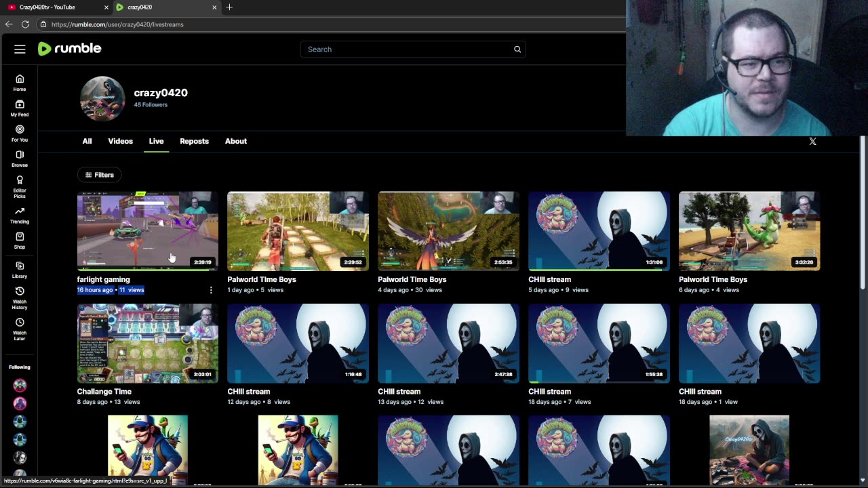
Task: Click the browser back arrow
Action: [x=9, y=24]
